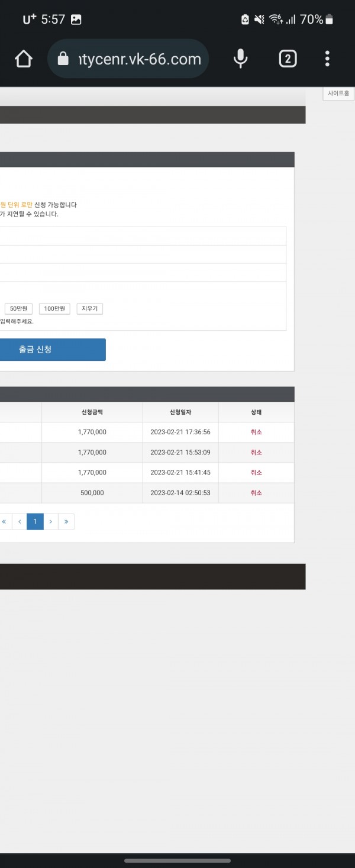Select the 100만원 amount button
The image size is (355, 868).
[x=54, y=309]
